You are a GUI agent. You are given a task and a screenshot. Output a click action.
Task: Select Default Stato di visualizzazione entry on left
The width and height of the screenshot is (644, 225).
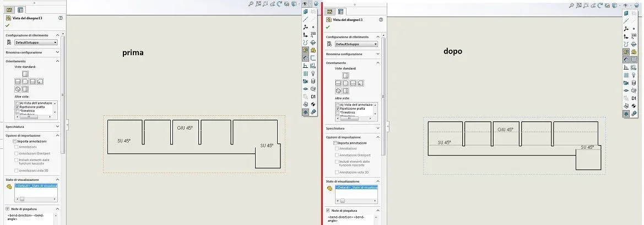pyautogui.click(x=36, y=186)
